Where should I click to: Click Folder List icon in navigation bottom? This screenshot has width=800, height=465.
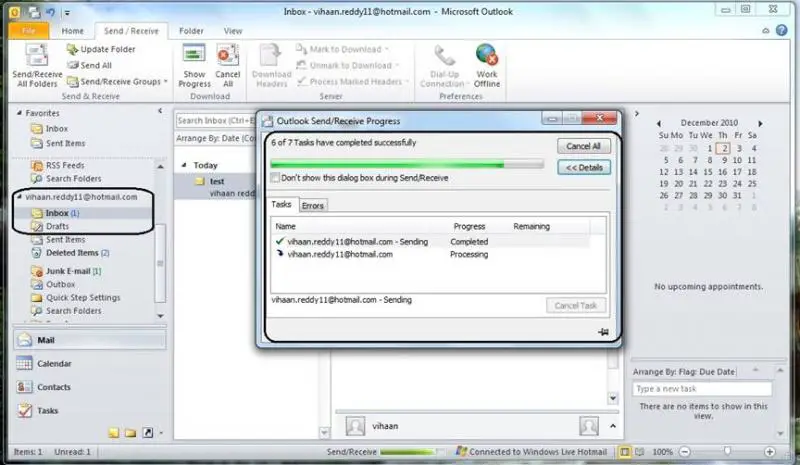click(x=131, y=433)
